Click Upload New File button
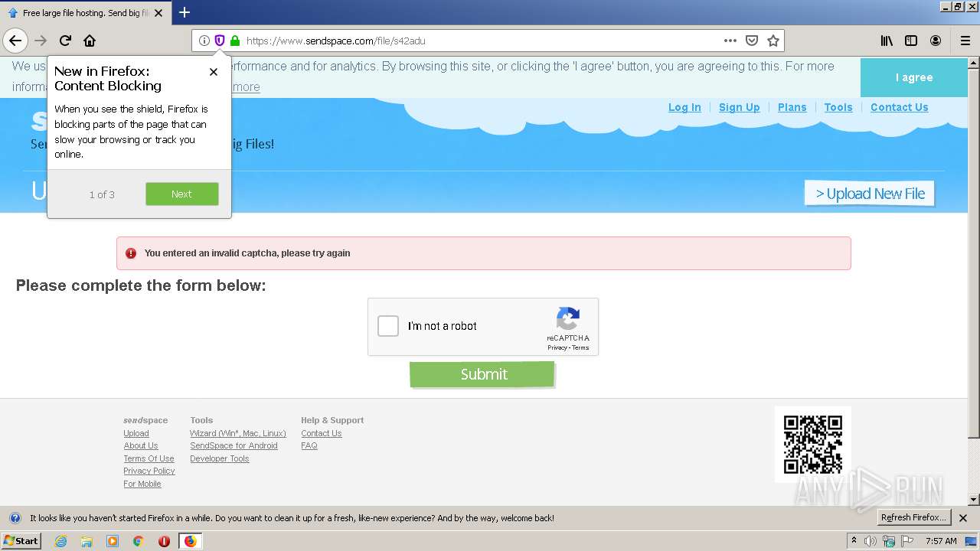 [x=870, y=194]
